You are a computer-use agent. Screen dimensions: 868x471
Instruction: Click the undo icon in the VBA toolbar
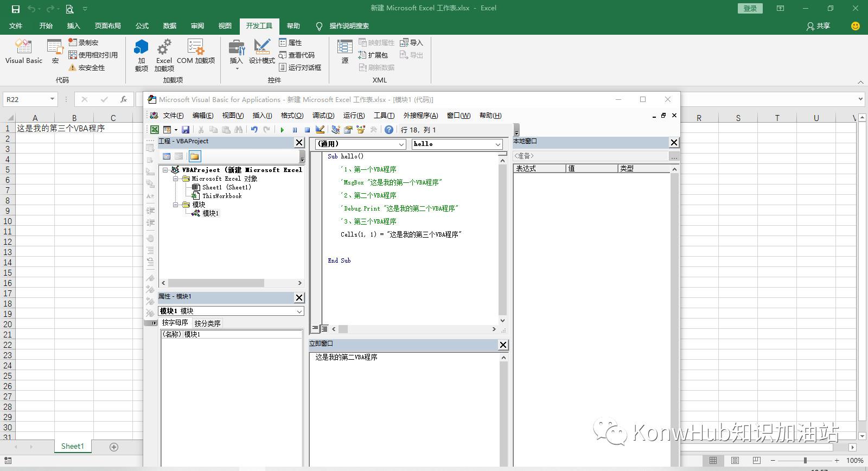(254, 130)
